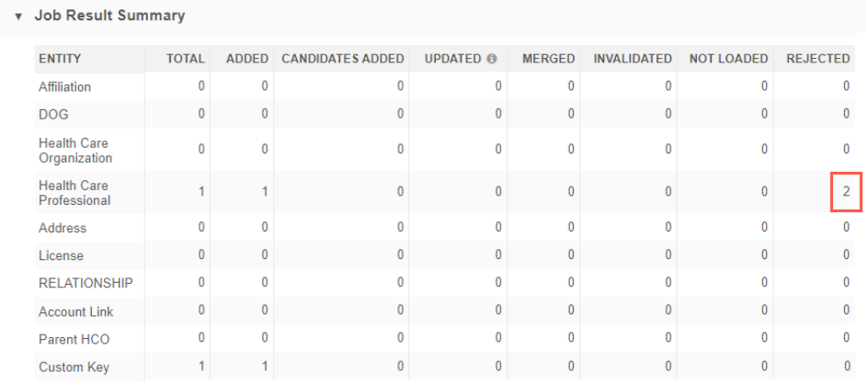Collapse the Job Result Summary section
Image resolution: width=868 pixels, height=384 pixels.
18,17
